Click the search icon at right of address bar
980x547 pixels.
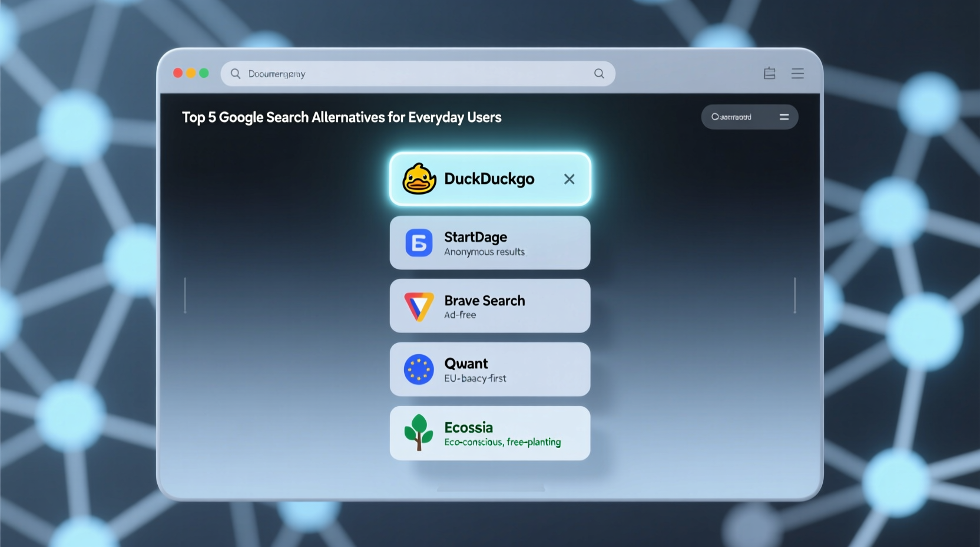coord(599,74)
